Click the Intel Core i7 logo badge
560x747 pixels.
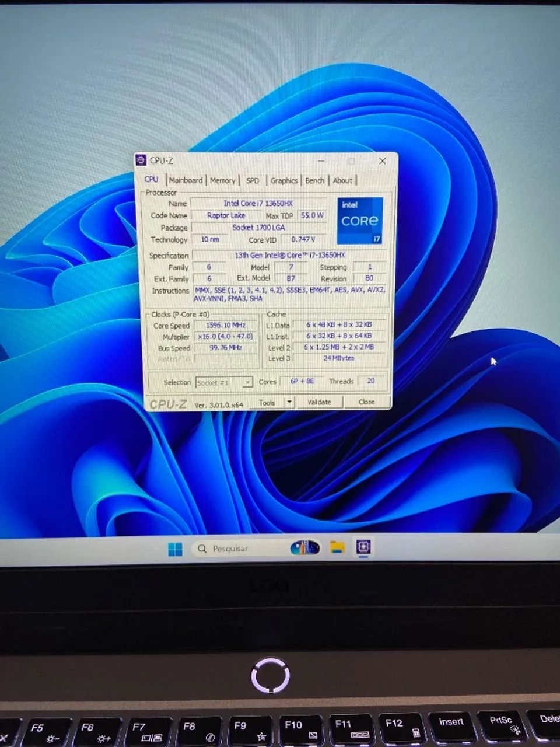pos(360,221)
